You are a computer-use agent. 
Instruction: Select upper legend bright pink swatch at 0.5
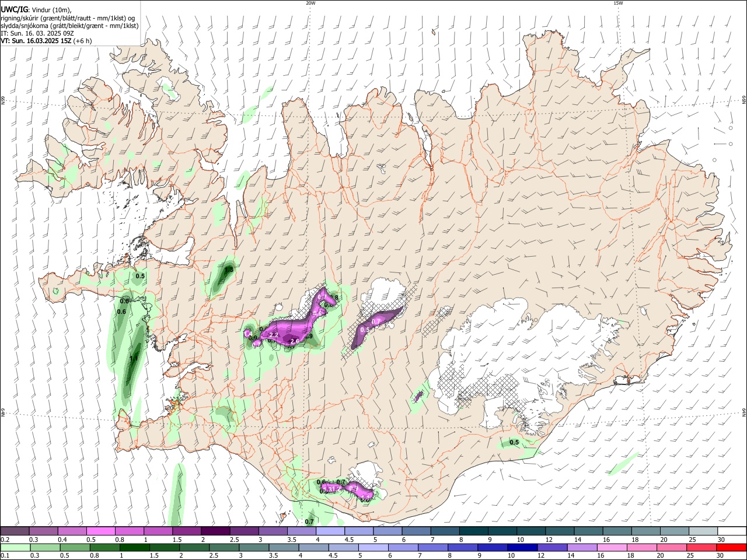(101, 531)
